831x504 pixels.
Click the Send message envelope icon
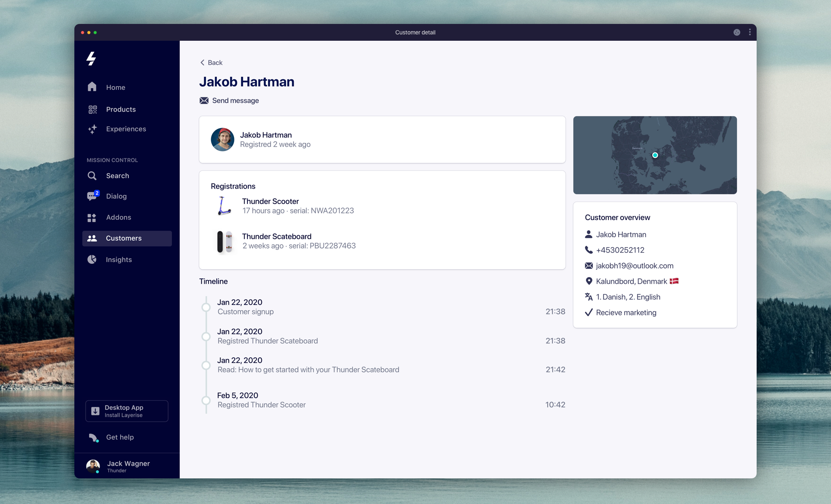coord(204,100)
